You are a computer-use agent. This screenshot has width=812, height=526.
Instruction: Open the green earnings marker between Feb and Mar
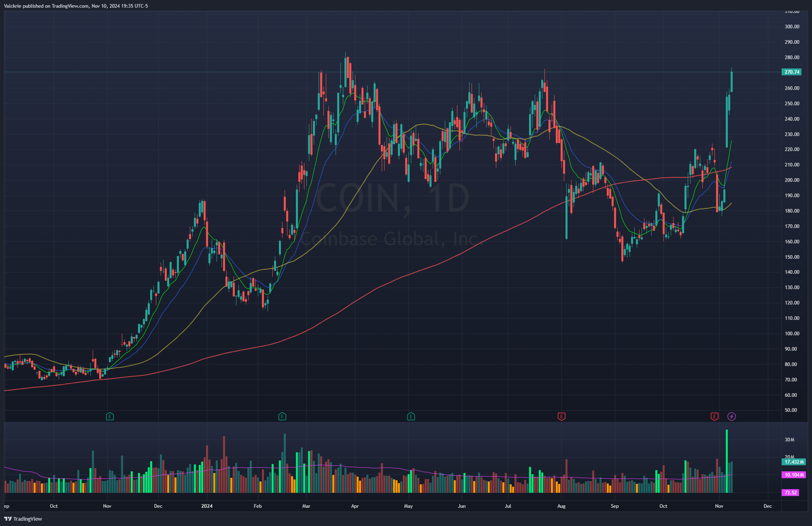(x=283, y=416)
